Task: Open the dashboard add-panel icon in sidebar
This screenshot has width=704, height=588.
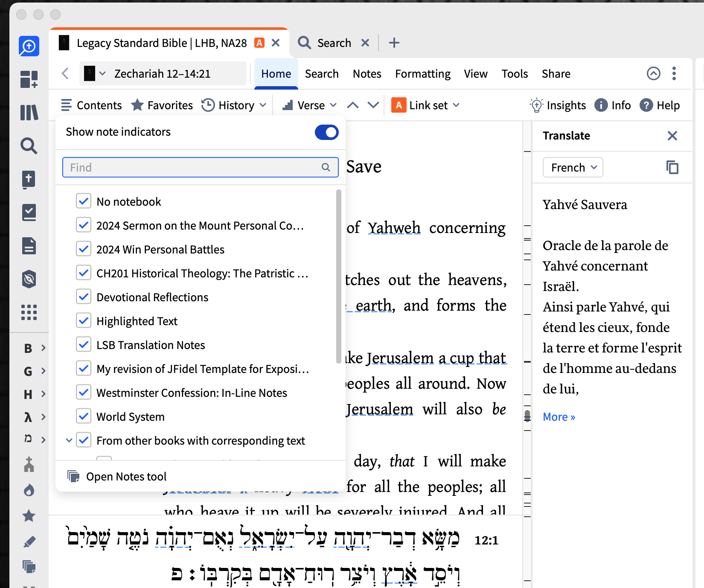Action: click(x=29, y=79)
